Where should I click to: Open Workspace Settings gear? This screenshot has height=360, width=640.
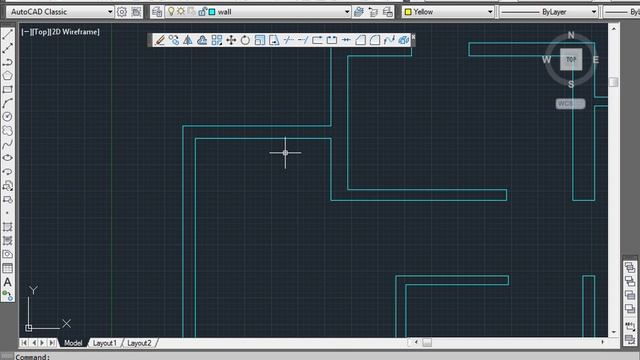122,12
